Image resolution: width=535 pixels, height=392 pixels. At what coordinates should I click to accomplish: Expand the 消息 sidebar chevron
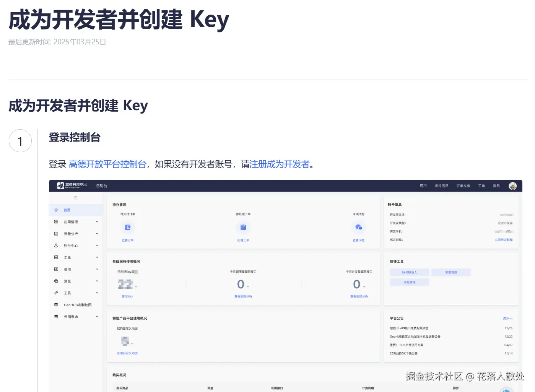pyautogui.click(x=97, y=281)
